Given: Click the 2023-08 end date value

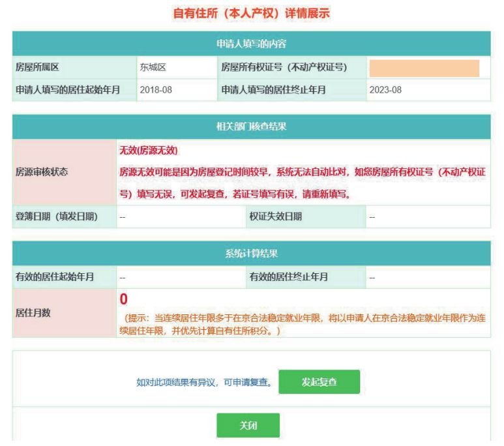Looking at the screenshot, I should [x=385, y=90].
